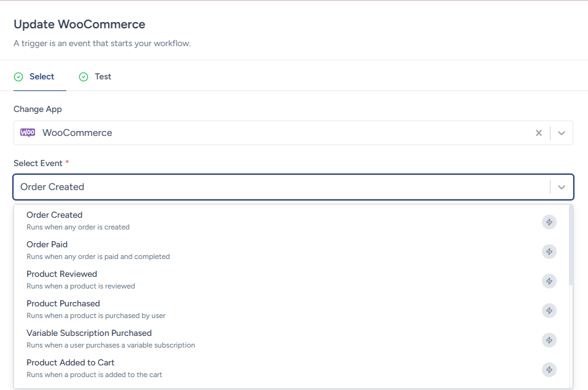This screenshot has width=588, height=390.
Task: Choose the Order Created event option
Action: coord(54,215)
